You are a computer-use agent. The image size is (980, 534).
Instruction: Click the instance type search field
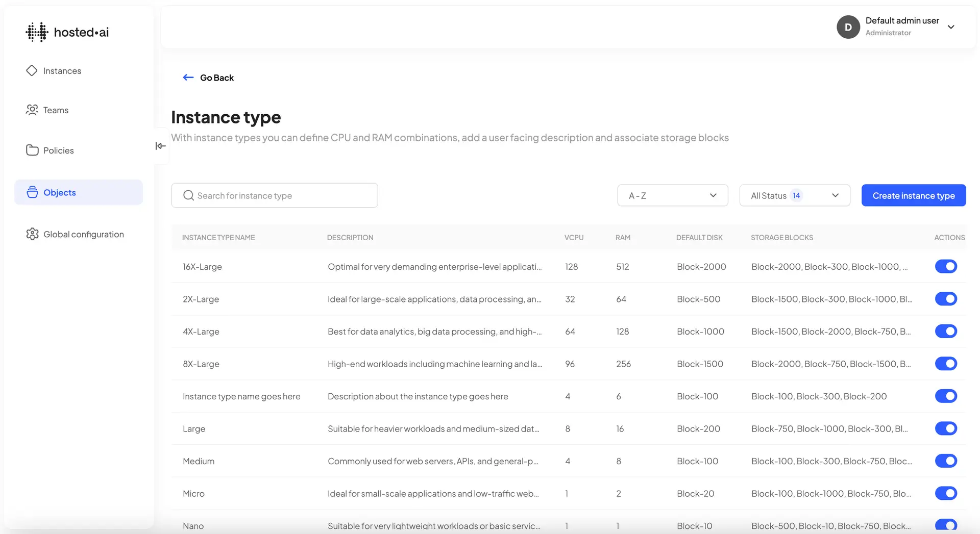click(274, 195)
